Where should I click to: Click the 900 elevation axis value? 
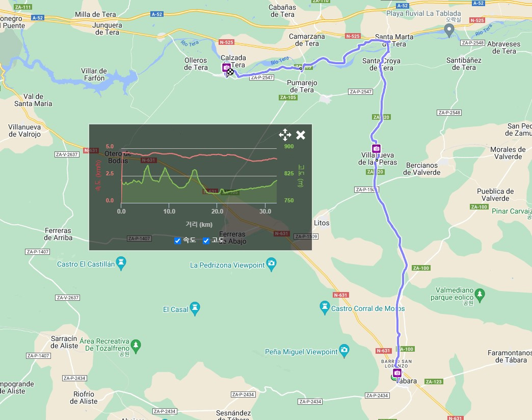289,146
